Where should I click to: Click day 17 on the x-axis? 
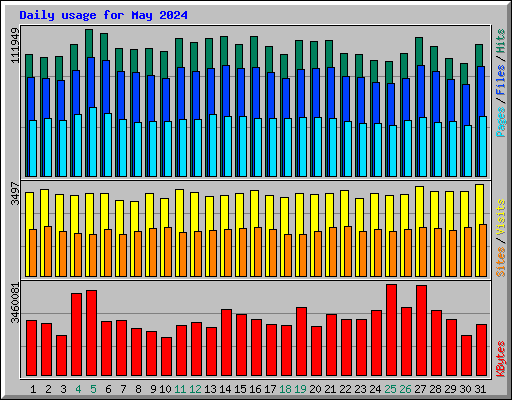click(270, 389)
